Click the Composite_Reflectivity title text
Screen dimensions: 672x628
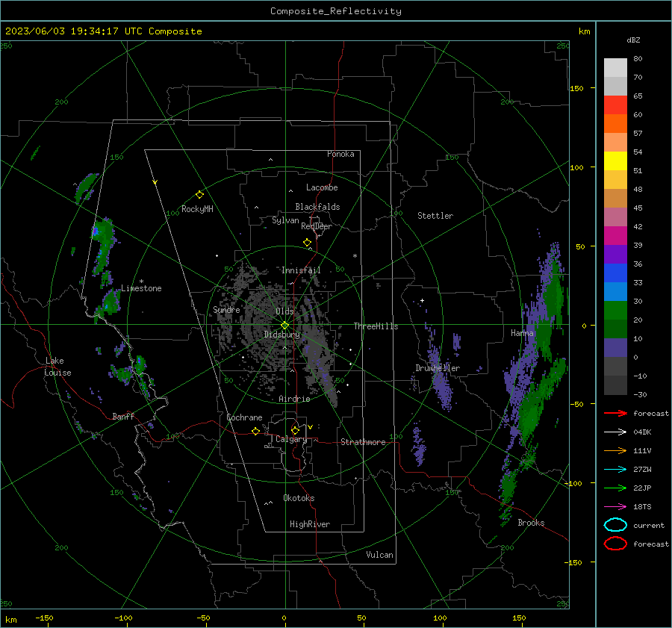(336, 11)
